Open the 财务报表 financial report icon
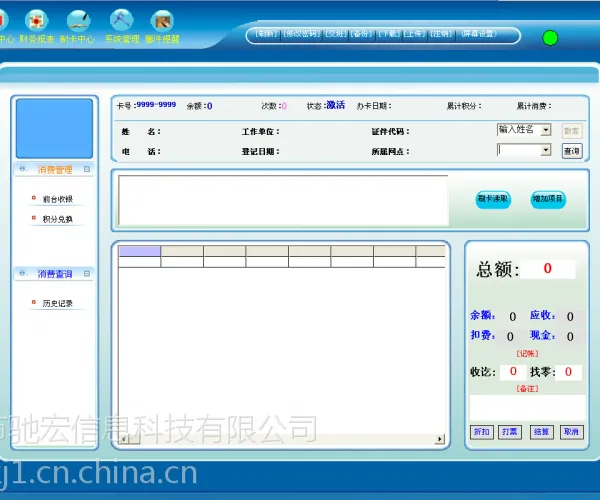The image size is (600, 500). (x=37, y=20)
